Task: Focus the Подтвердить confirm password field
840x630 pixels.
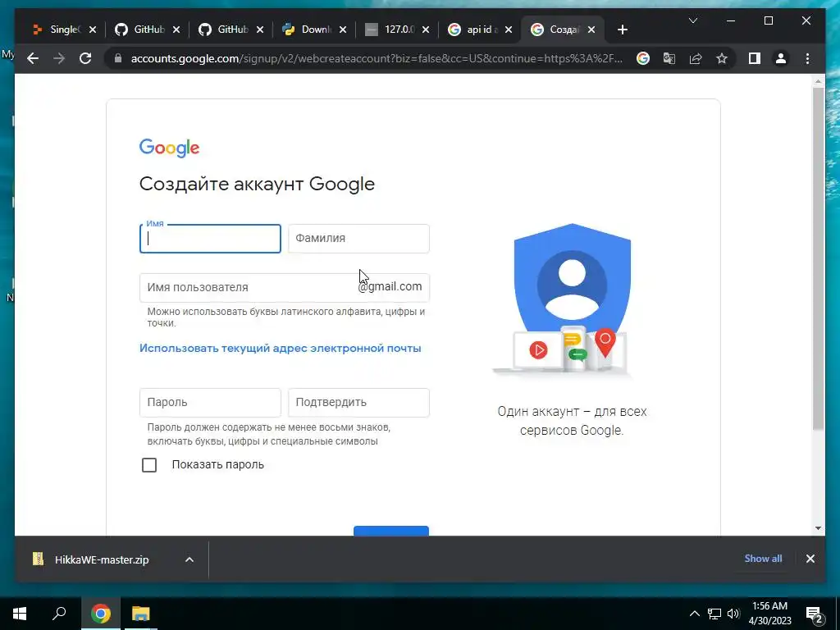Action: click(x=358, y=402)
